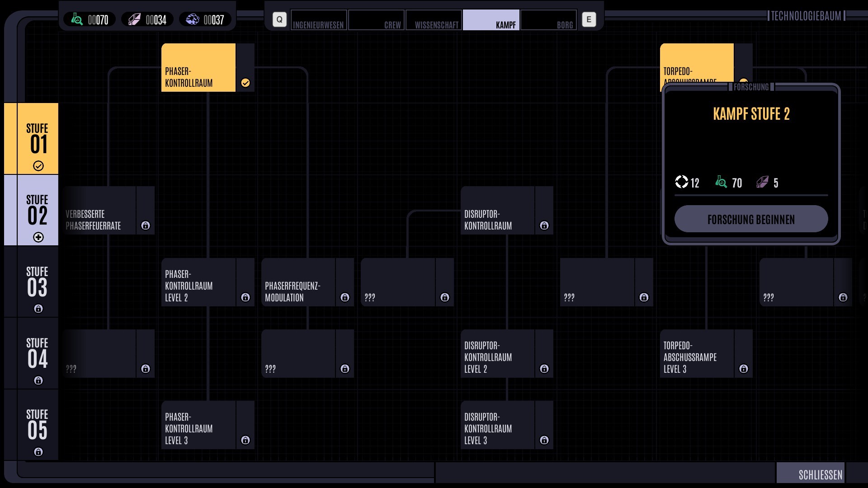The image size is (868, 488).
Task: Select the Wissenschaft tab
Action: click(x=434, y=20)
